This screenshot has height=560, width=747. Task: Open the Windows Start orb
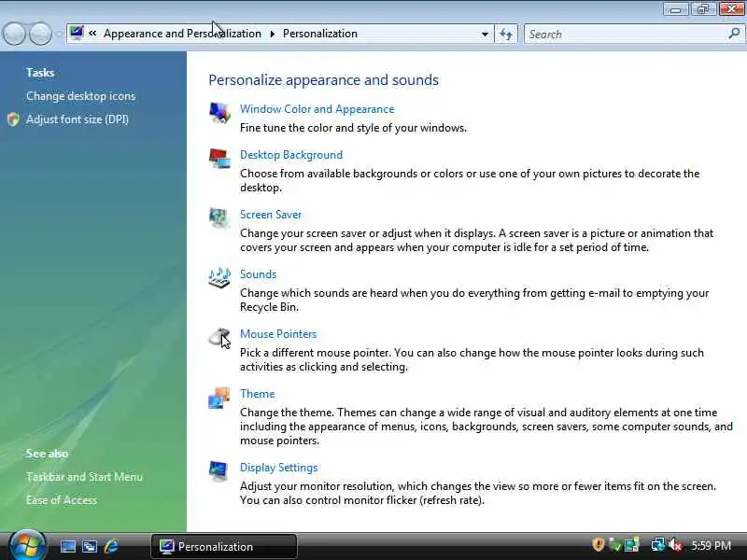pos(27,545)
